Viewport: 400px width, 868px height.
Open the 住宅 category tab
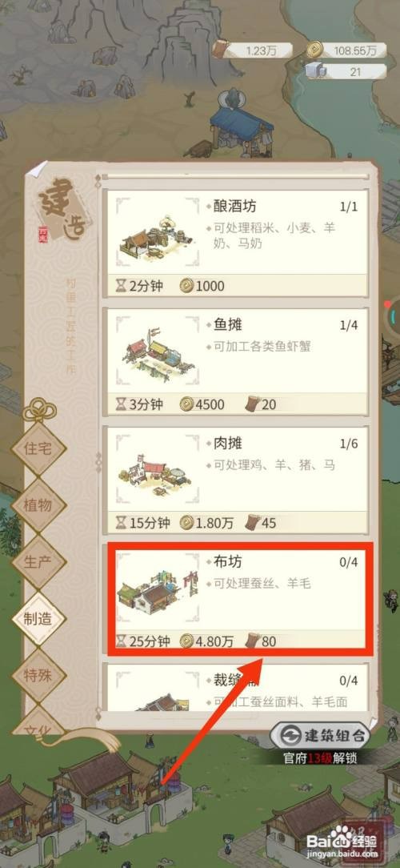point(38,448)
